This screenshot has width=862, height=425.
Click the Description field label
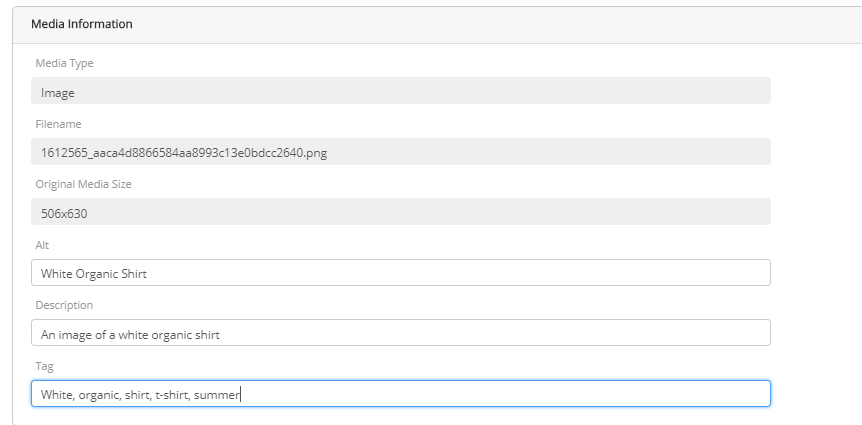[x=64, y=305]
